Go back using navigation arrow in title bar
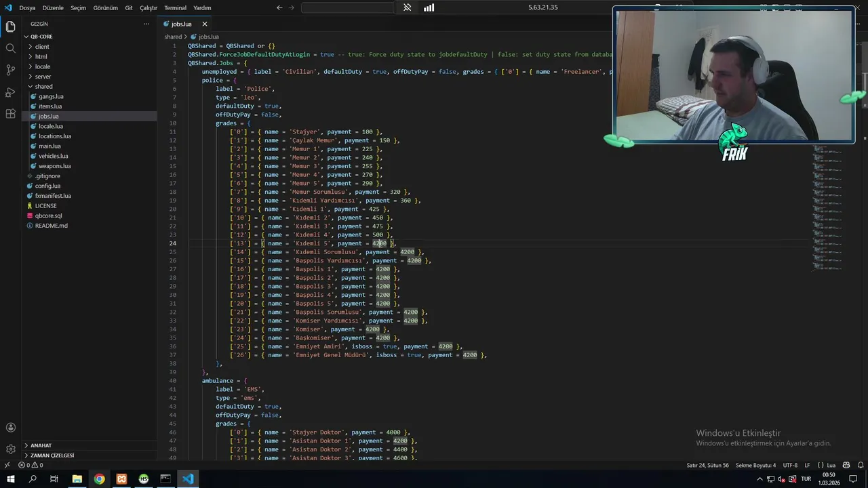Image resolution: width=868 pixels, height=488 pixels. point(279,7)
